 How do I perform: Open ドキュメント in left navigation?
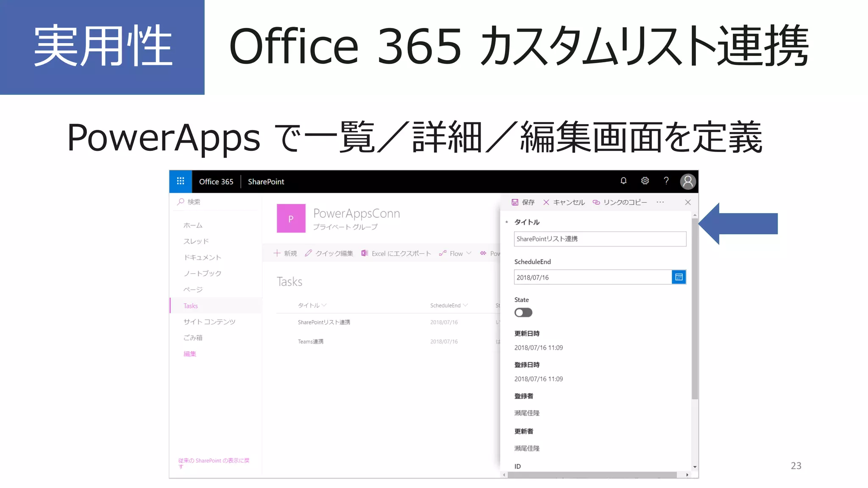[x=203, y=258]
